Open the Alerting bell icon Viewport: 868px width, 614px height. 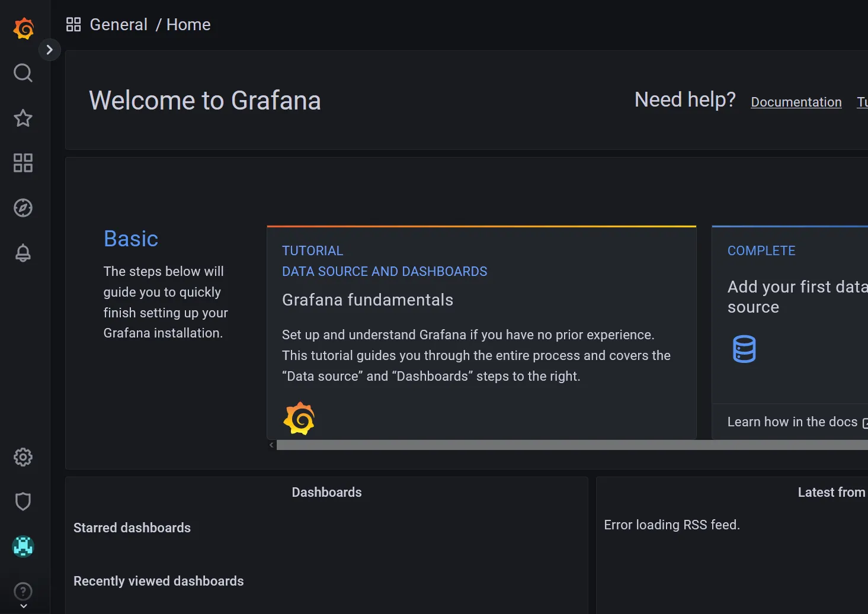click(23, 253)
